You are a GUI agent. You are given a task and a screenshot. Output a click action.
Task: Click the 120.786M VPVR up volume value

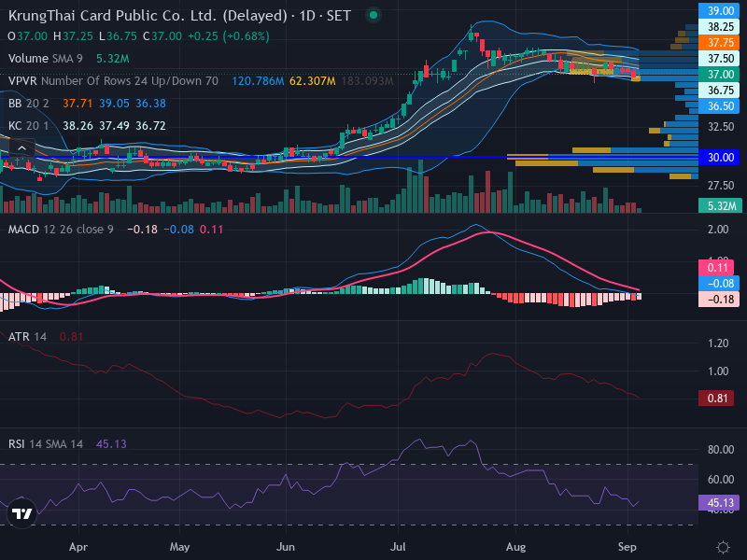258,81
